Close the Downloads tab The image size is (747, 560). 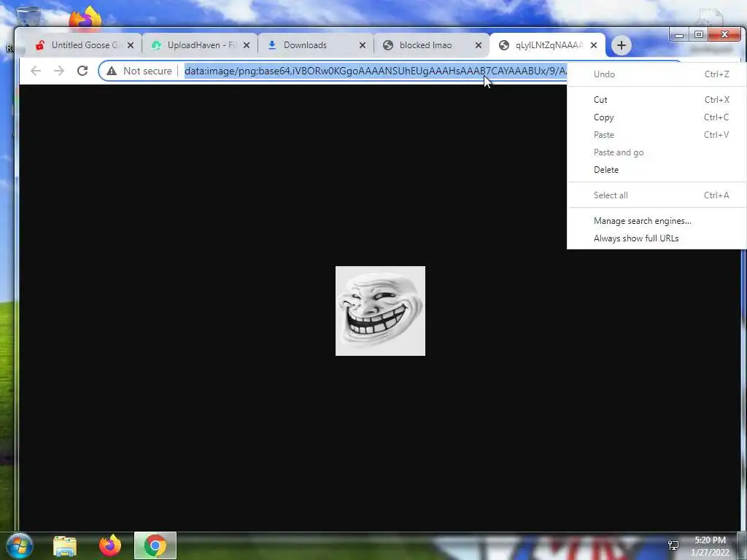(x=363, y=45)
